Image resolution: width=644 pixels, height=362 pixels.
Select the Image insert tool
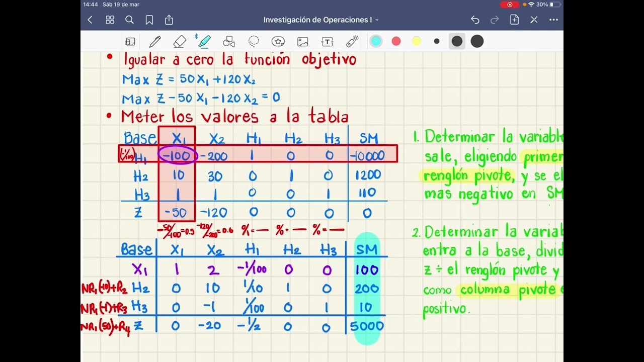tap(302, 42)
